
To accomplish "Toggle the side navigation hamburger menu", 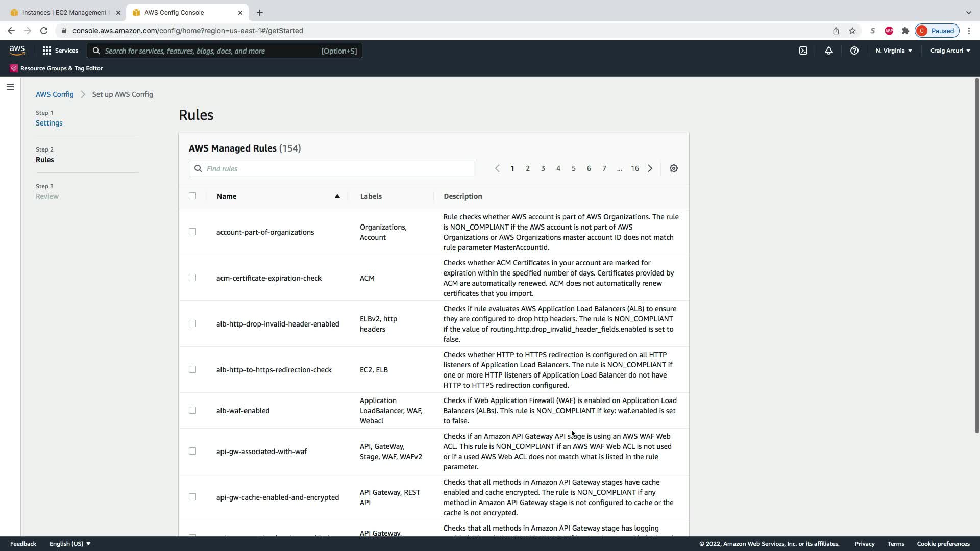I will (10, 87).
